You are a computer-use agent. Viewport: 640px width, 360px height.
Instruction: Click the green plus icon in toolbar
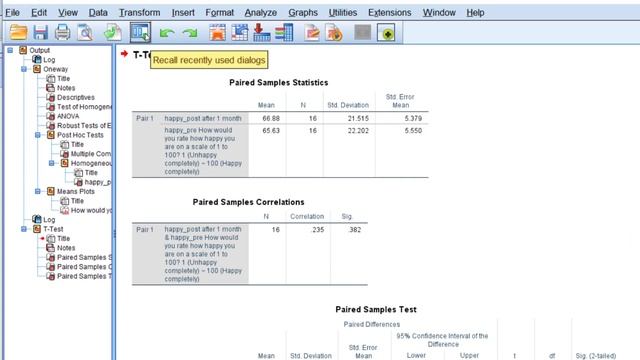[386, 33]
